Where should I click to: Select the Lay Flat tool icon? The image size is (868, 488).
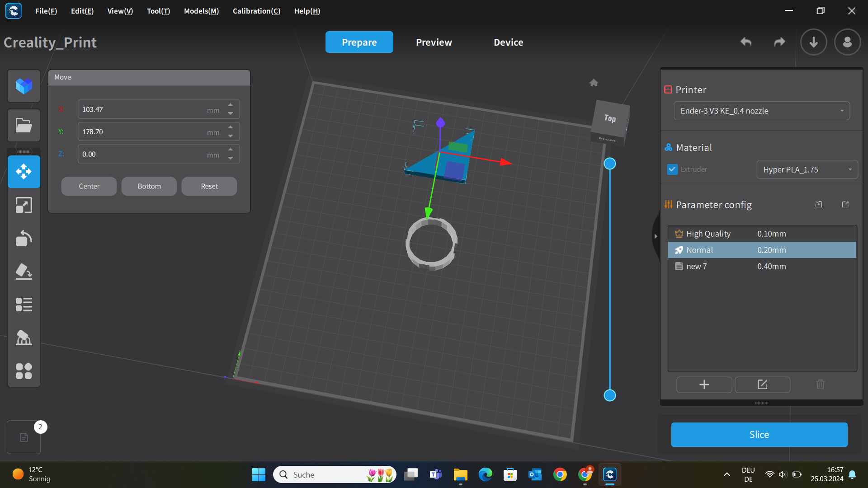24,272
